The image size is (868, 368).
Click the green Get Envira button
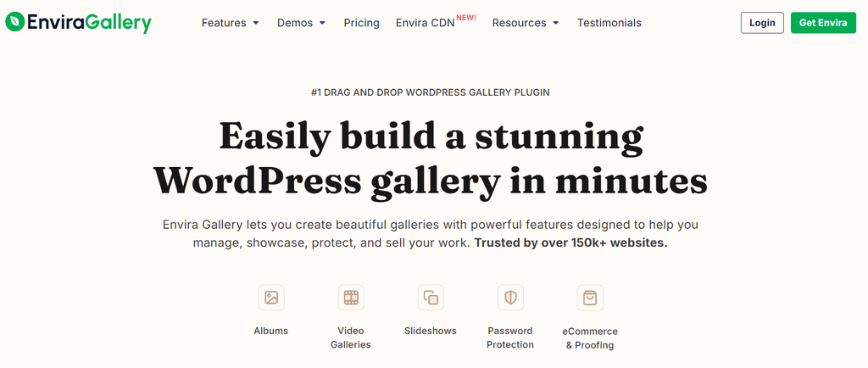pos(823,23)
